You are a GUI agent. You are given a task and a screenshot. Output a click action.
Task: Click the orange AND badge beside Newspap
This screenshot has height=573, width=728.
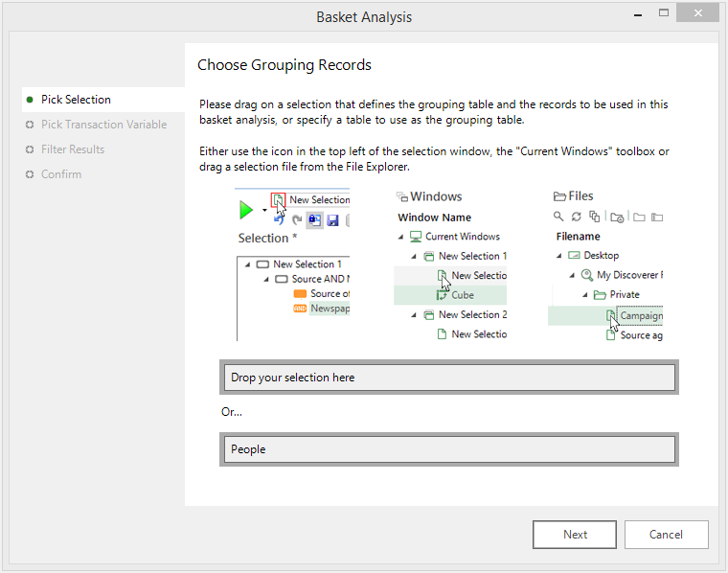click(300, 309)
